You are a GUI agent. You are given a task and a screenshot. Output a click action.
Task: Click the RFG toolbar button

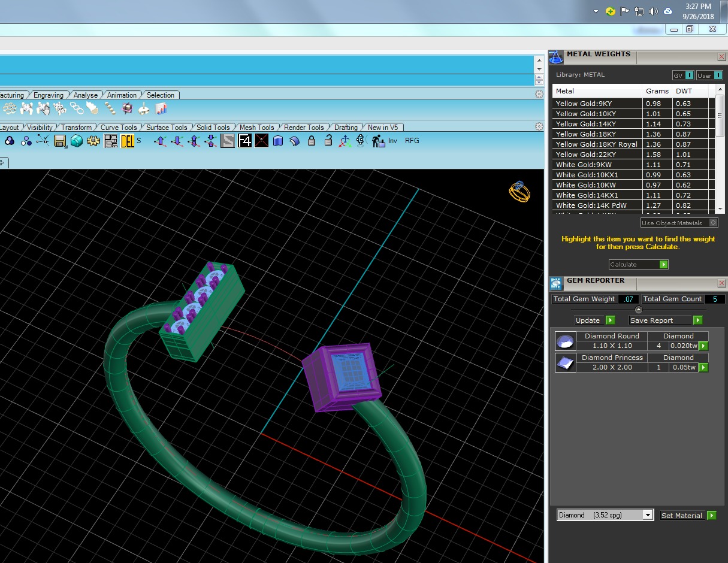pyautogui.click(x=412, y=141)
